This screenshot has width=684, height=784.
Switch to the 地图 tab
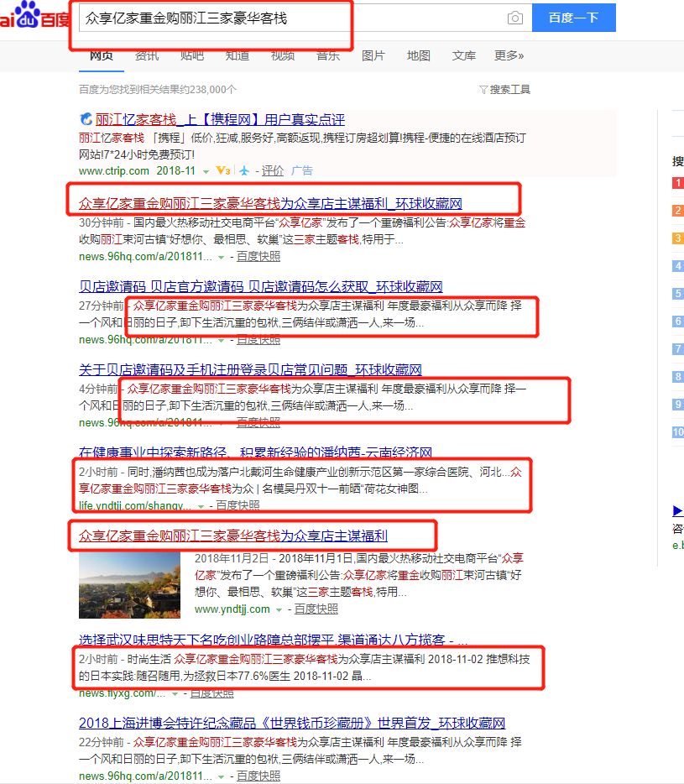click(x=419, y=55)
